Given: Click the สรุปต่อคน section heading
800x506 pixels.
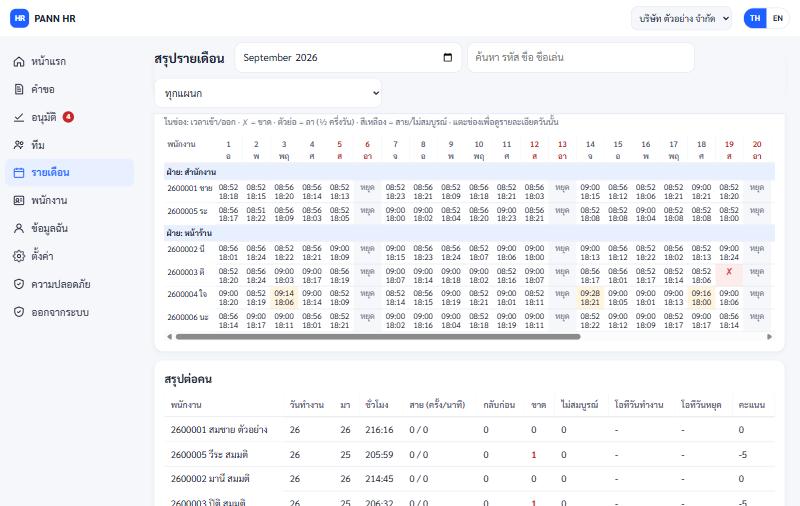Looking at the screenshot, I should click(188, 379).
